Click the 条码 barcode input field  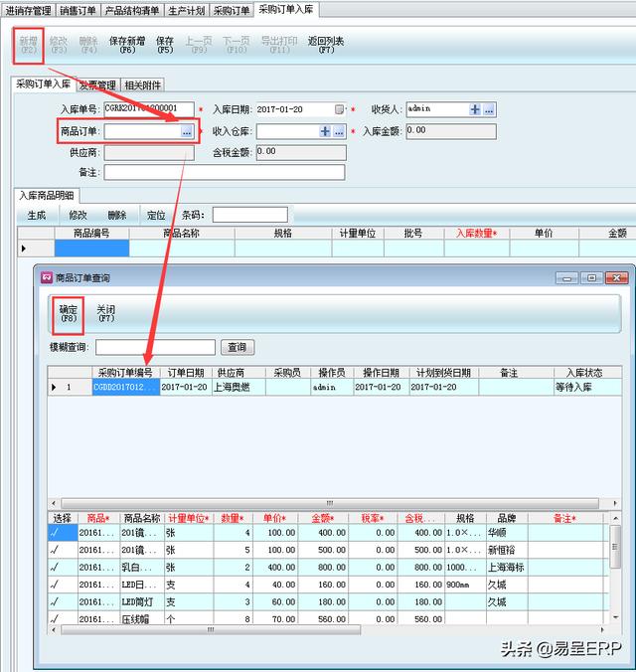coord(248,215)
